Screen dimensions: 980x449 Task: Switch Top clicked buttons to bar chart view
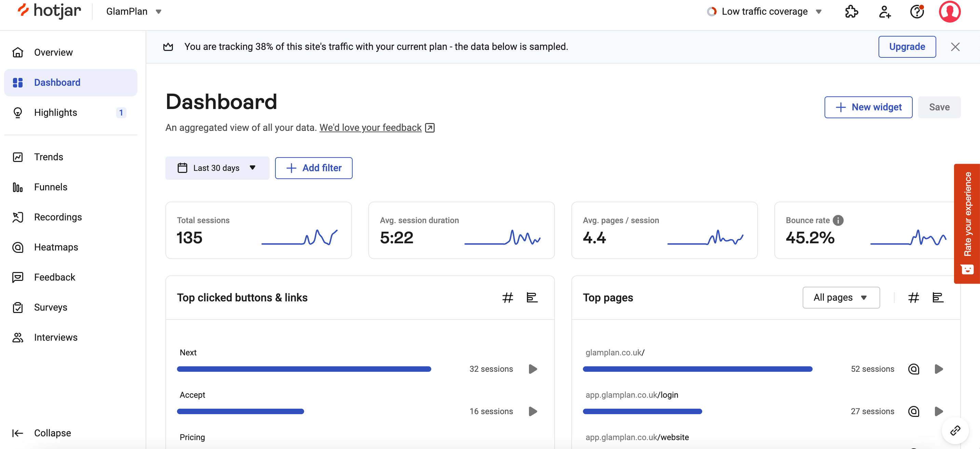coord(532,298)
